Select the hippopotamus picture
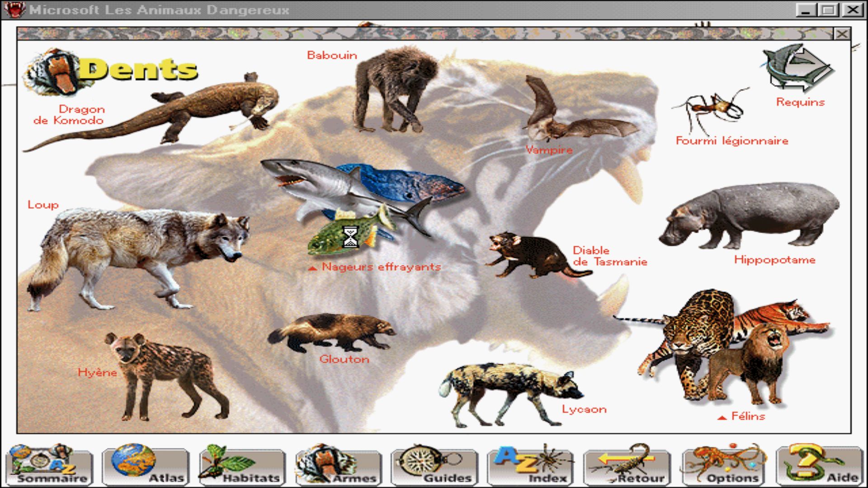This screenshot has width=868, height=488. click(750, 216)
